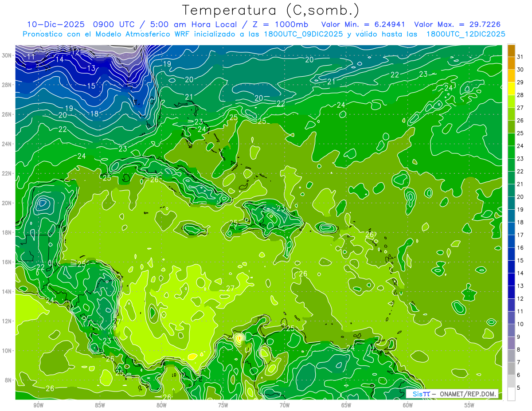Click the '20N' latitude axis label

tap(7, 203)
